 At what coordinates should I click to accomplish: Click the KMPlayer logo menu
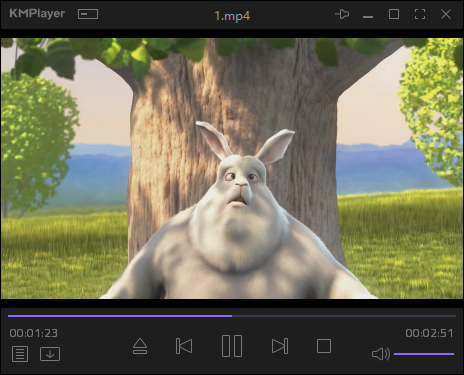[x=37, y=14]
